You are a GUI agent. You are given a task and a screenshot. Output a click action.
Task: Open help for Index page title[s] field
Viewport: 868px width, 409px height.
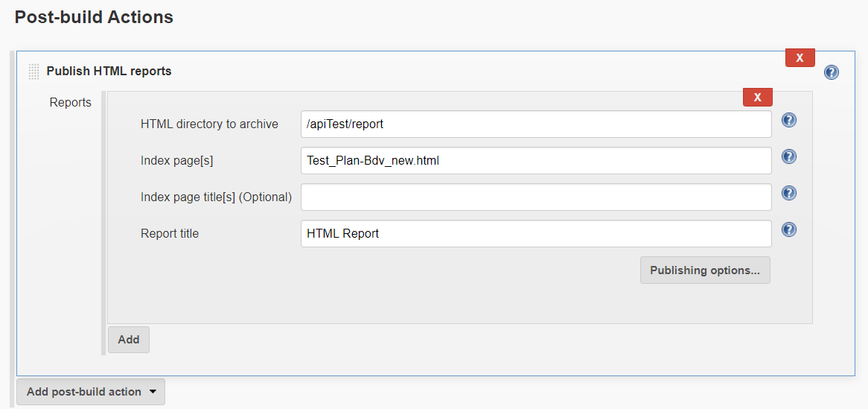click(x=789, y=193)
